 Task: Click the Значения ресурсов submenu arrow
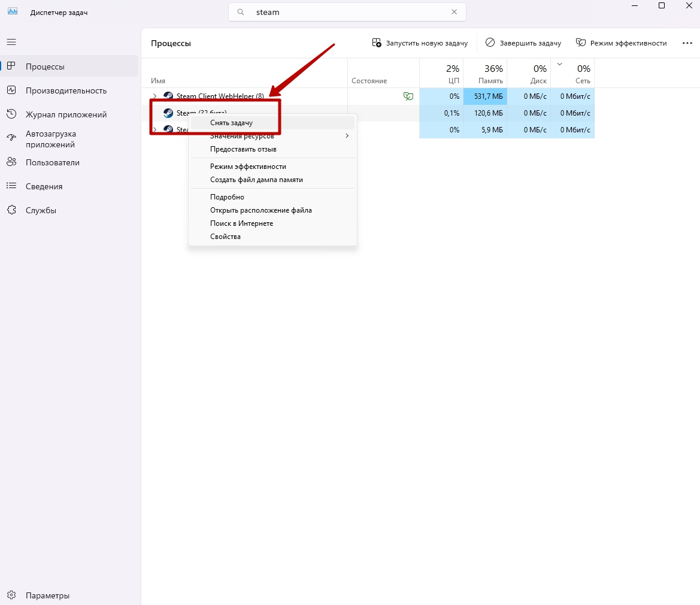point(347,136)
